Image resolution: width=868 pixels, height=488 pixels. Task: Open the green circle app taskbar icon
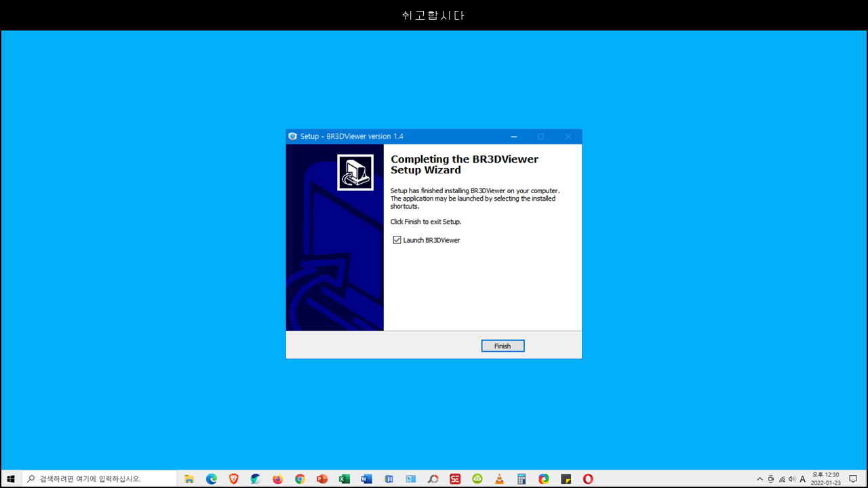coord(477,479)
